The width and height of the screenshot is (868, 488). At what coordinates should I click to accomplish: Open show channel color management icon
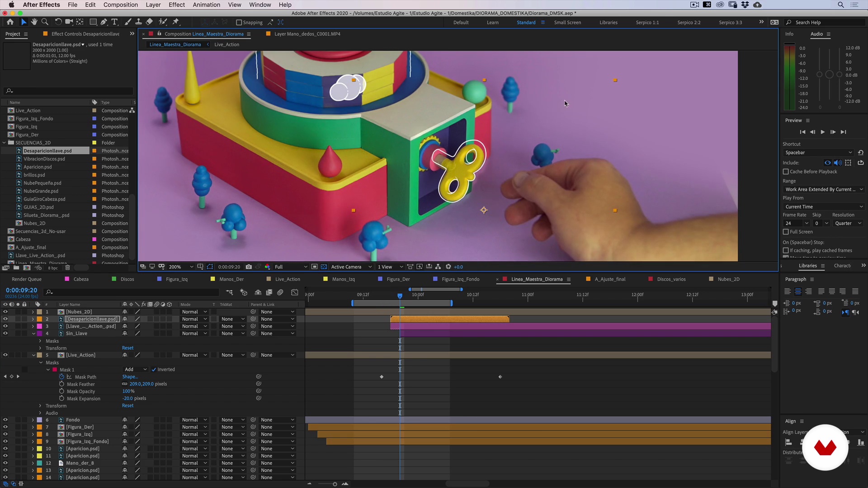267,267
